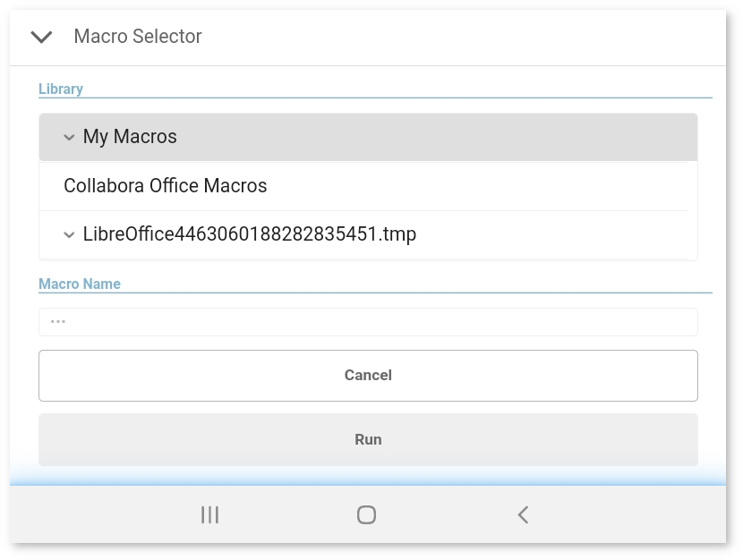Screen dimensions: 743x560
Task: Click the Macro Selector title text
Action: coord(138,37)
